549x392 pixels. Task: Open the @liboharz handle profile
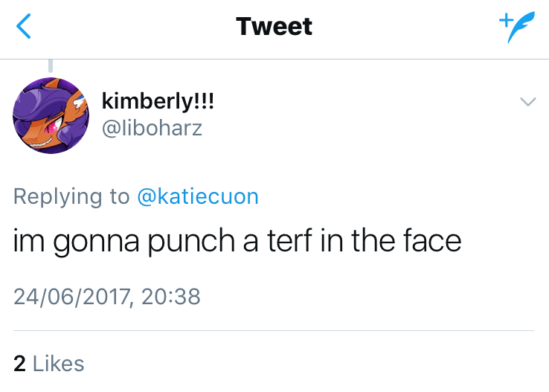(151, 128)
